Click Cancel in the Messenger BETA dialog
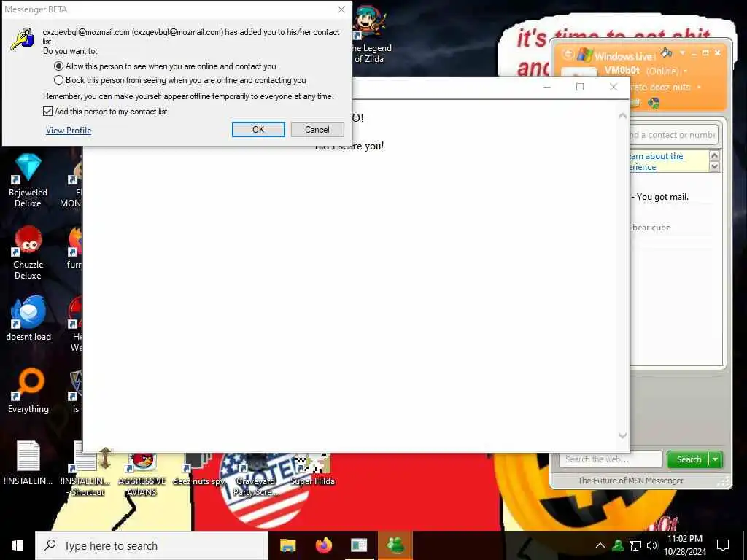Viewport: 747px width, 560px height. (317, 130)
